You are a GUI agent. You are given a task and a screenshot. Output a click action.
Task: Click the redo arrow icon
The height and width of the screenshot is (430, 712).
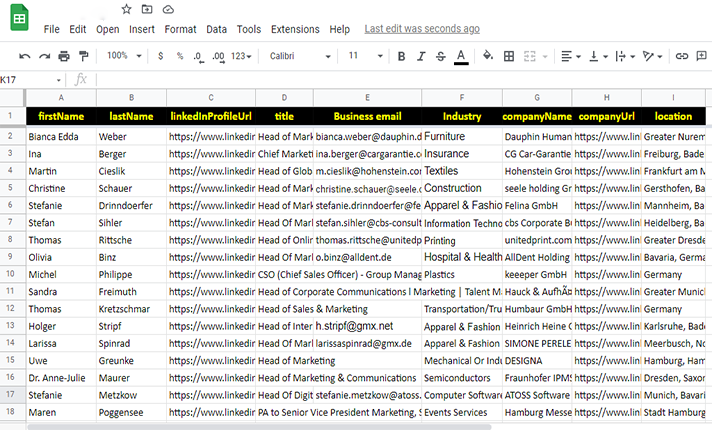[x=44, y=56]
